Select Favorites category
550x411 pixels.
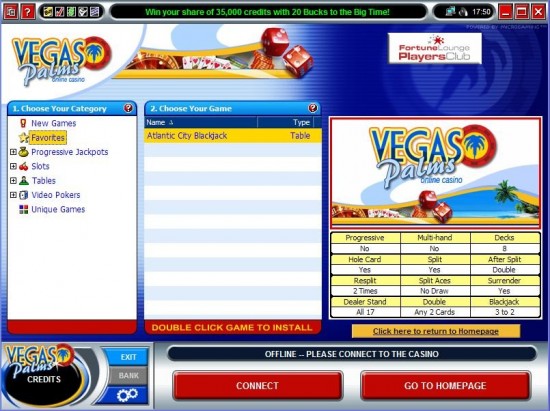point(48,138)
